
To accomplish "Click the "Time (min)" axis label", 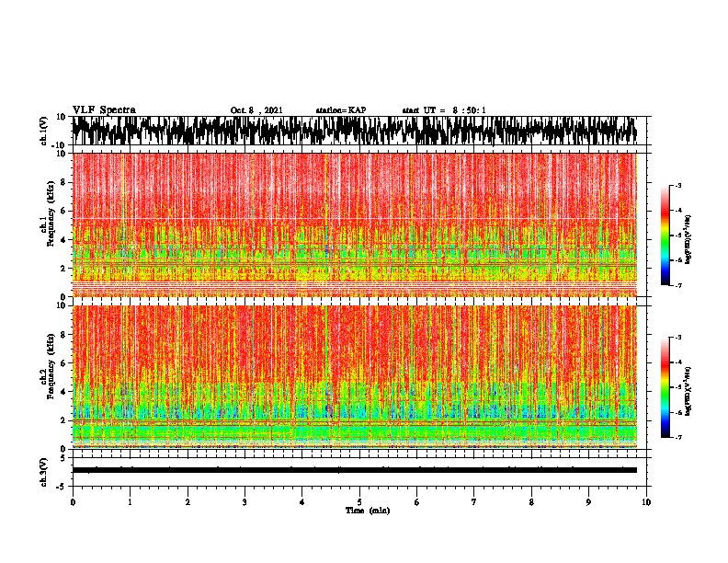I will click(x=368, y=511).
